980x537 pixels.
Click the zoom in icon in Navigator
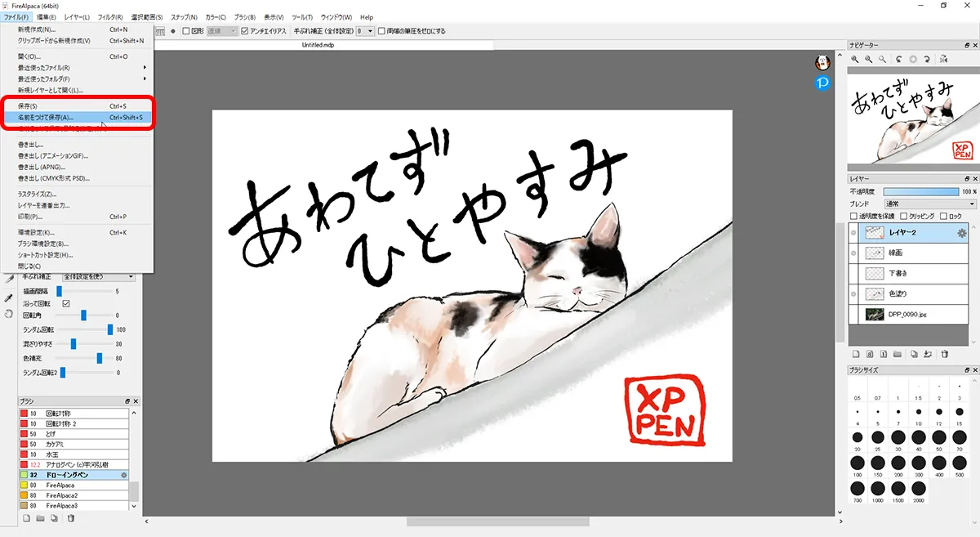(x=855, y=59)
